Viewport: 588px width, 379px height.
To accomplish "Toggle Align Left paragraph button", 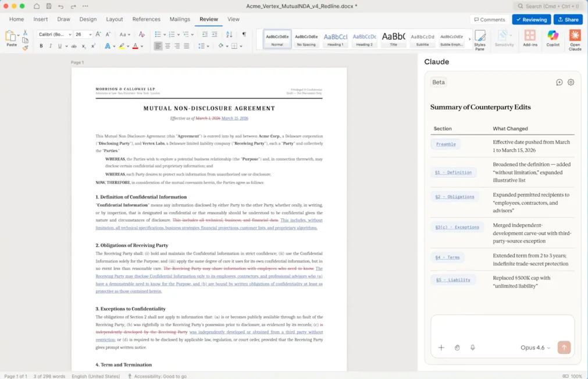I will click(158, 46).
